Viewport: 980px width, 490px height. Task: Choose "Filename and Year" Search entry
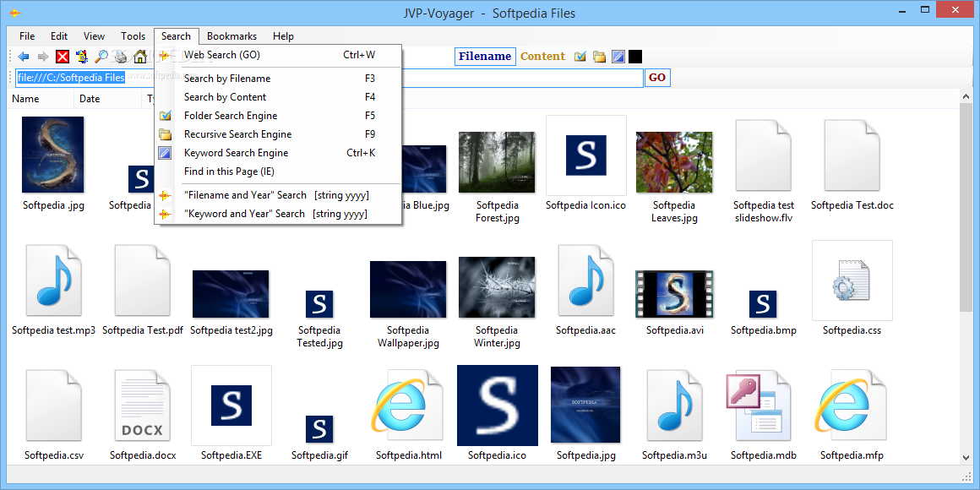click(x=278, y=196)
